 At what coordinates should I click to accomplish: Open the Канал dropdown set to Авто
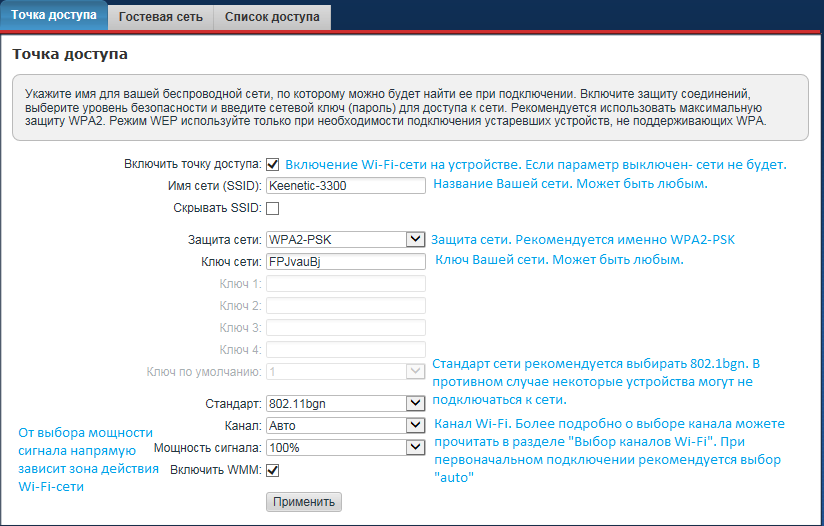[346, 425]
